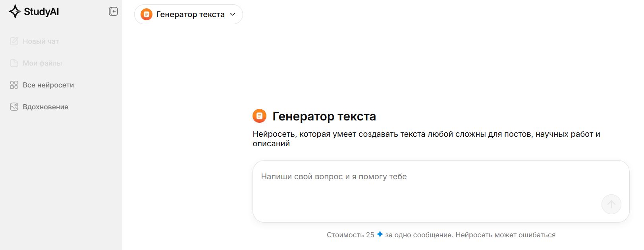Click the image icon beside Вдохновение
This screenshot has height=250, width=644.
pyautogui.click(x=14, y=107)
